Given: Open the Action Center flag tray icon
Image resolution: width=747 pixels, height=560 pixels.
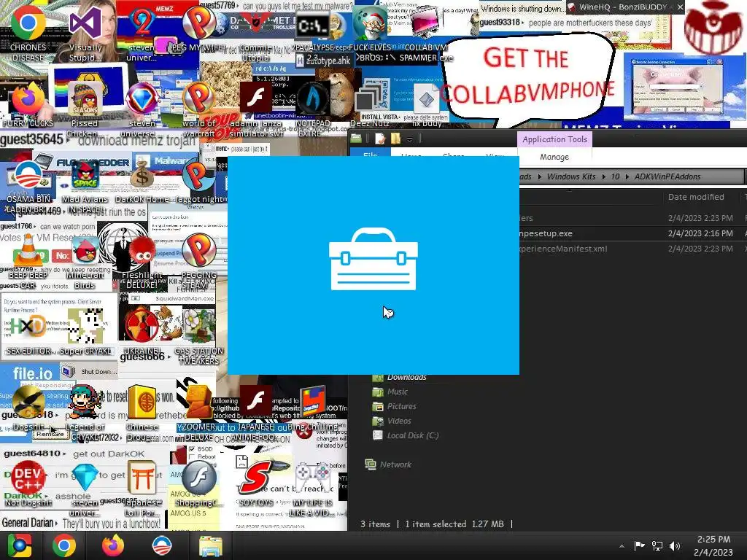Looking at the screenshot, I should pyautogui.click(x=639, y=546).
